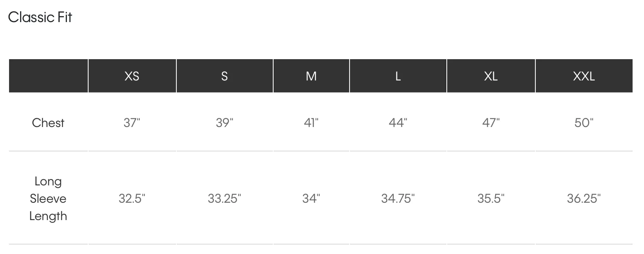The image size is (644, 254).
Task: Click the 34.75" sleeve length value
Action: [398, 198]
